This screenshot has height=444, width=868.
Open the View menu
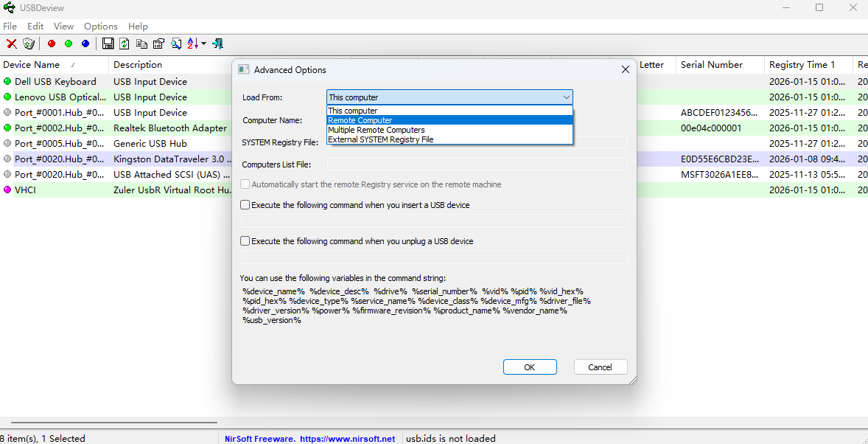tap(64, 27)
